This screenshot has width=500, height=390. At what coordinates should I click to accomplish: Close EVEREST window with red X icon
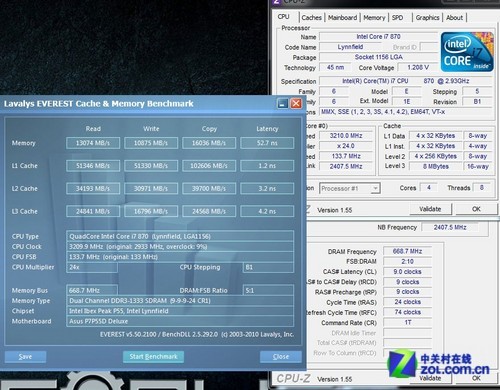tap(296, 104)
